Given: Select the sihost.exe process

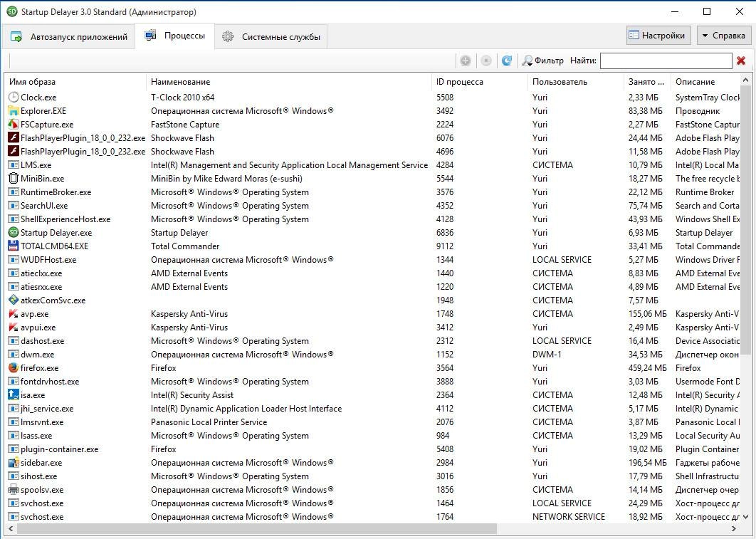Looking at the screenshot, I should (x=373, y=476).
